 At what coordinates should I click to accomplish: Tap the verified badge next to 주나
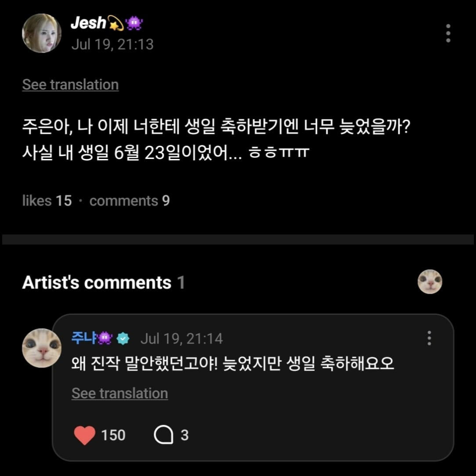coord(123,338)
